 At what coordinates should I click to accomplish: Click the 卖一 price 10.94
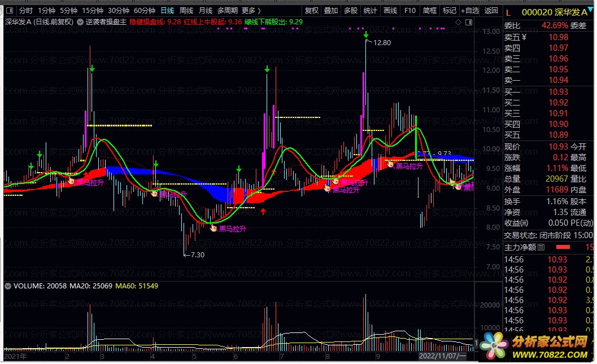pyautogui.click(x=558, y=80)
